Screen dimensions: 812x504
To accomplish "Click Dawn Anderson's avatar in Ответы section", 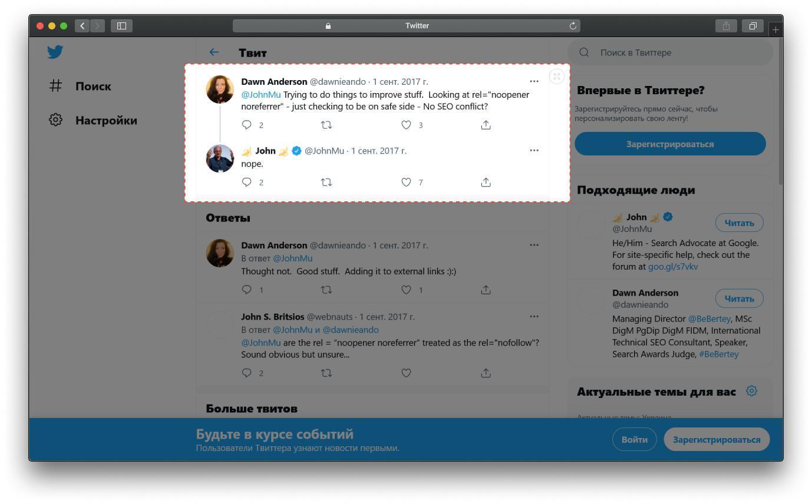I will click(x=220, y=253).
